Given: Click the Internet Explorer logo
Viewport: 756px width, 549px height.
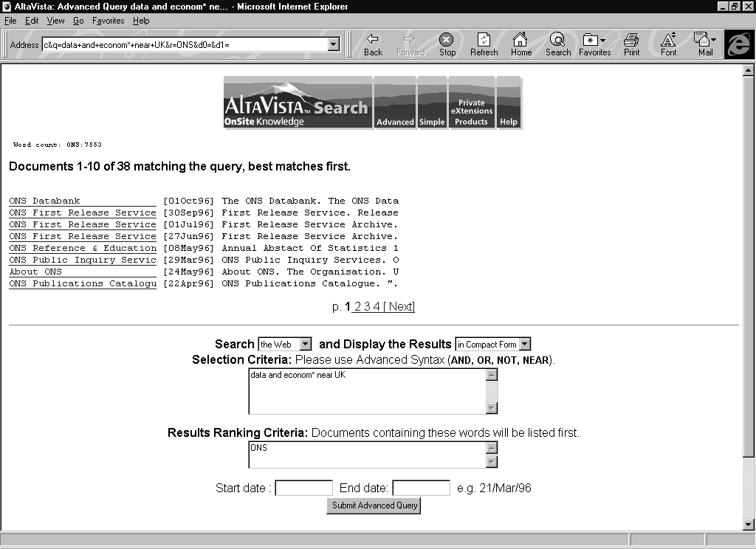Looking at the screenshot, I should 738,44.
